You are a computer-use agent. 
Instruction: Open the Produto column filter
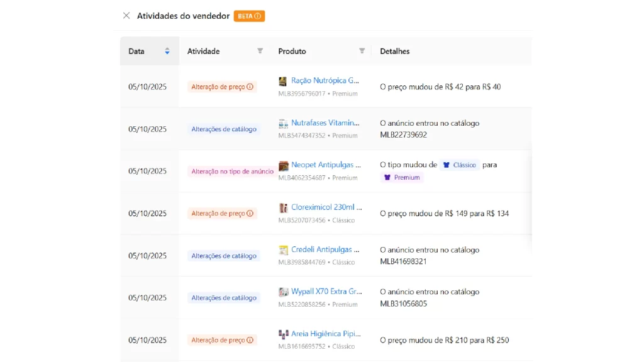click(362, 51)
